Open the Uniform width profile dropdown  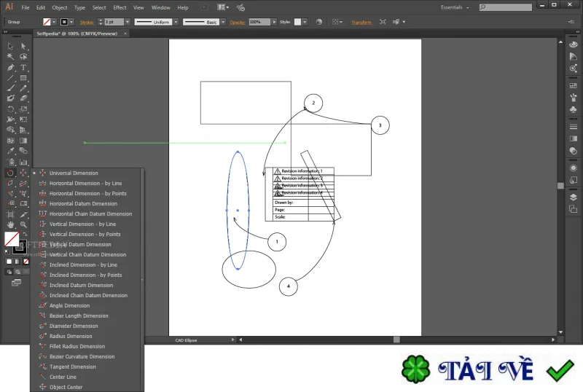(176, 22)
